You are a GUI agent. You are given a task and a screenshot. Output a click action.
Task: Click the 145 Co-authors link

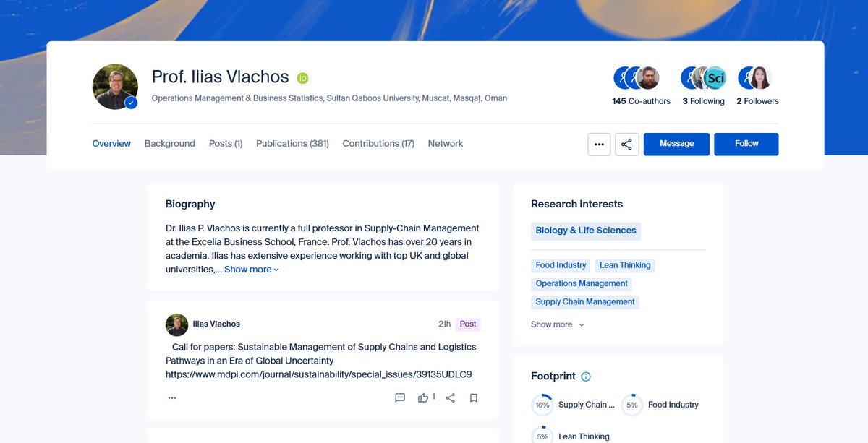coord(642,101)
